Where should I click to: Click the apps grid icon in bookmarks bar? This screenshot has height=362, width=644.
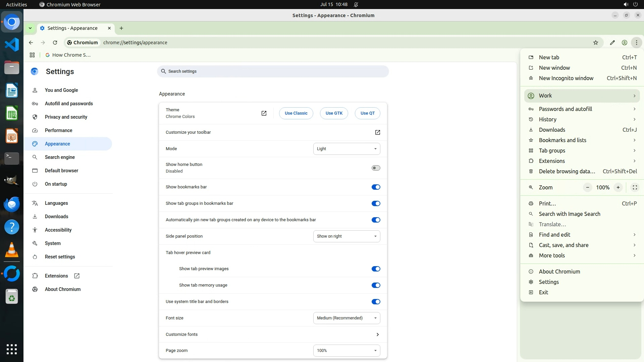tap(32, 55)
